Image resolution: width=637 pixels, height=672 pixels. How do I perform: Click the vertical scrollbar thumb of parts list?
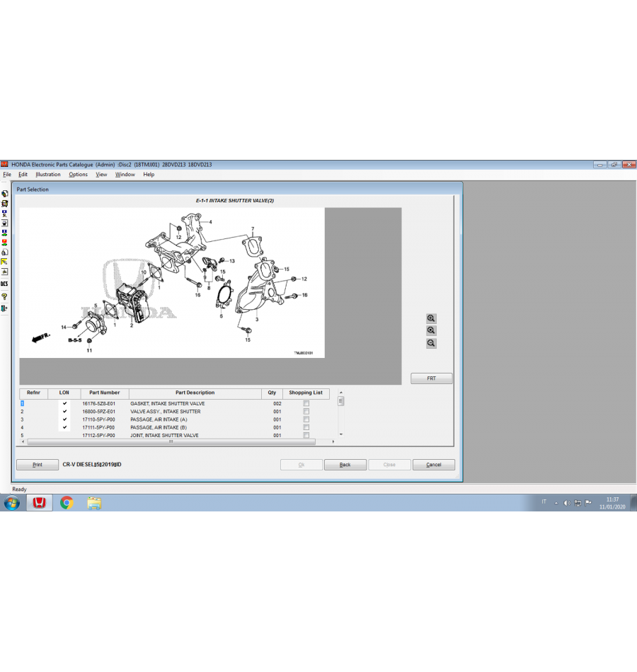pos(341,400)
